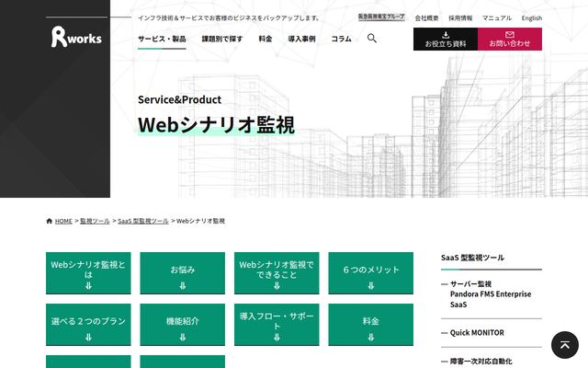This screenshot has width=588, height=368.
Task: Open the マニュアル link
Action: click(497, 18)
